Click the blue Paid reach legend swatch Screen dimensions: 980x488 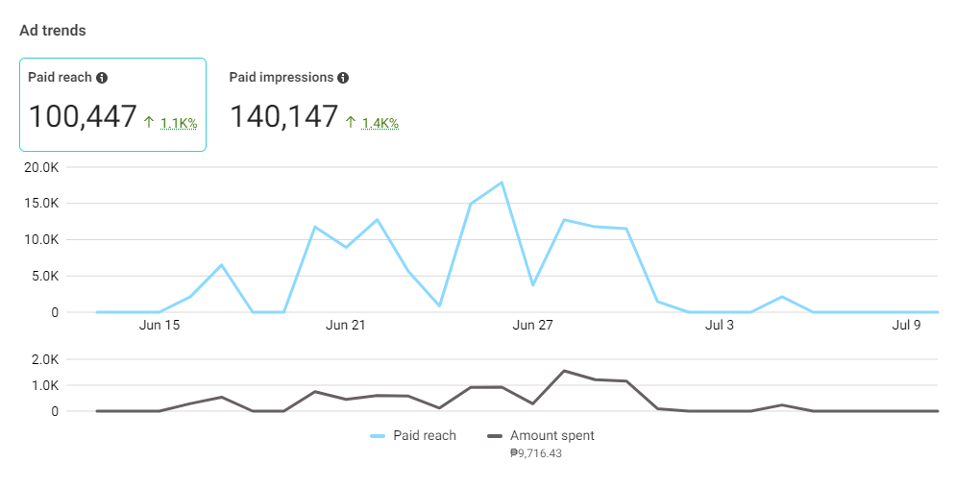tap(378, 436)
